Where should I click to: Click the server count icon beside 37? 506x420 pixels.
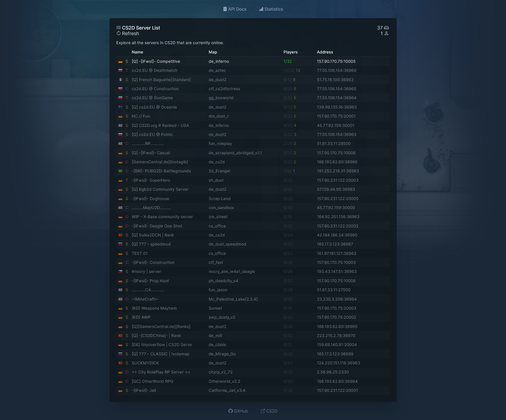(x=387, y=28)
